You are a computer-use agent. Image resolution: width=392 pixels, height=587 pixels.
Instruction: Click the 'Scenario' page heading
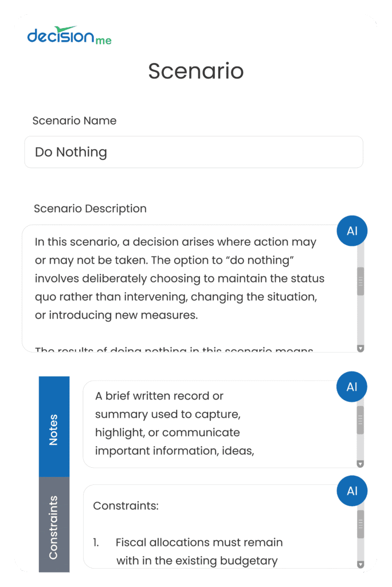(195, 71)
